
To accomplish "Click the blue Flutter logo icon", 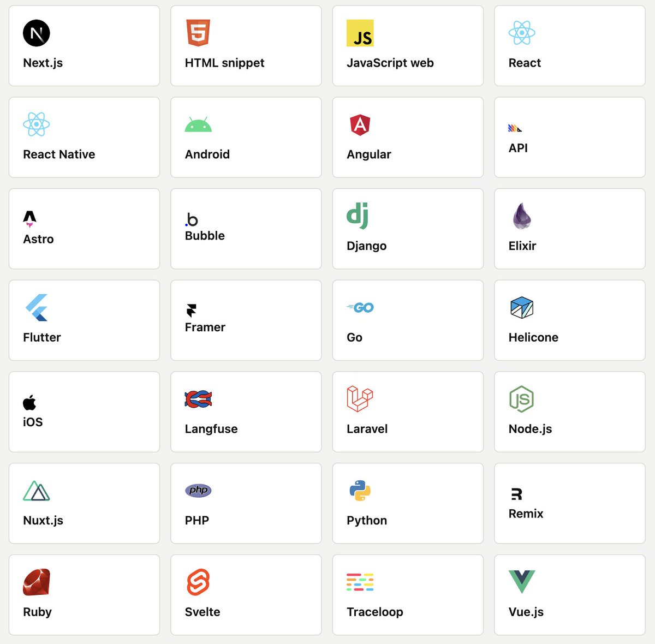I will [37, 307].
